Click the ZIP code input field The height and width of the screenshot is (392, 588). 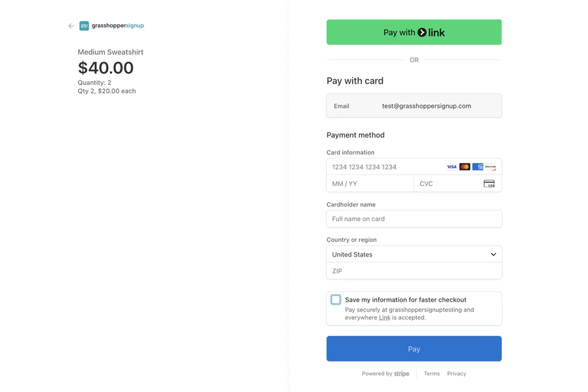(x=414, y=271)
